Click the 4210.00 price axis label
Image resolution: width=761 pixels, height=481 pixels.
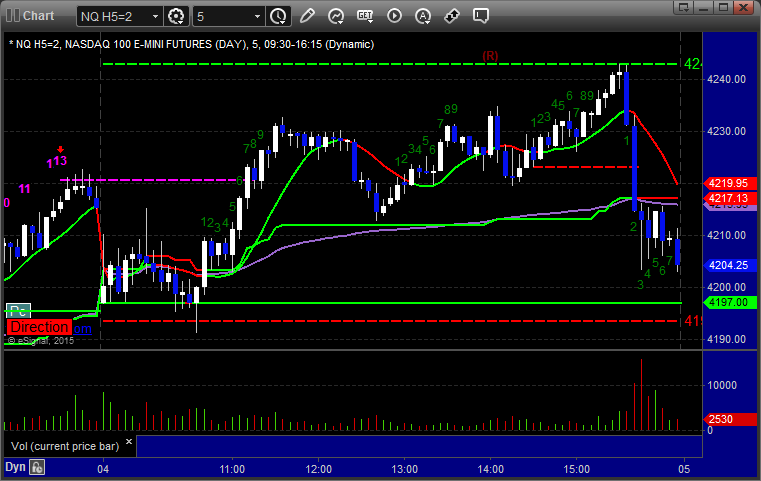727,235
